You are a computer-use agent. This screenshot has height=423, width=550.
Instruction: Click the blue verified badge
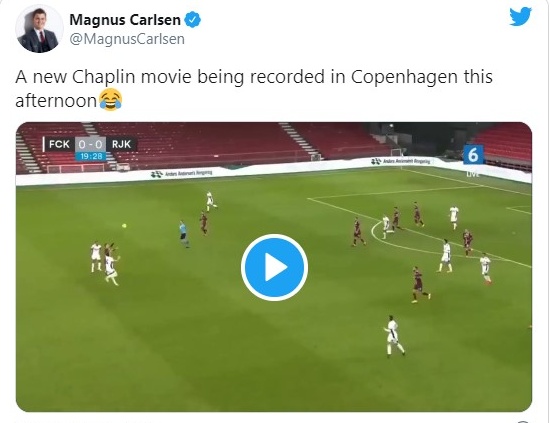coord(193,20)
